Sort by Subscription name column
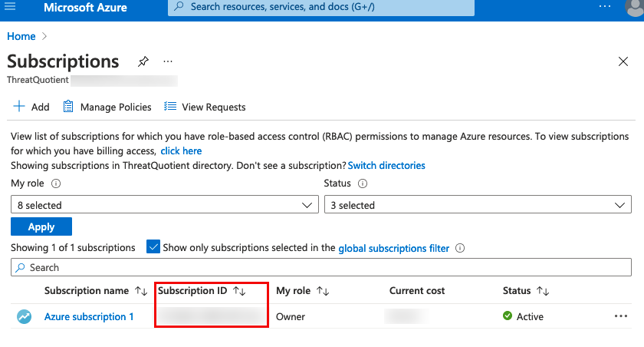 (96, 291)
